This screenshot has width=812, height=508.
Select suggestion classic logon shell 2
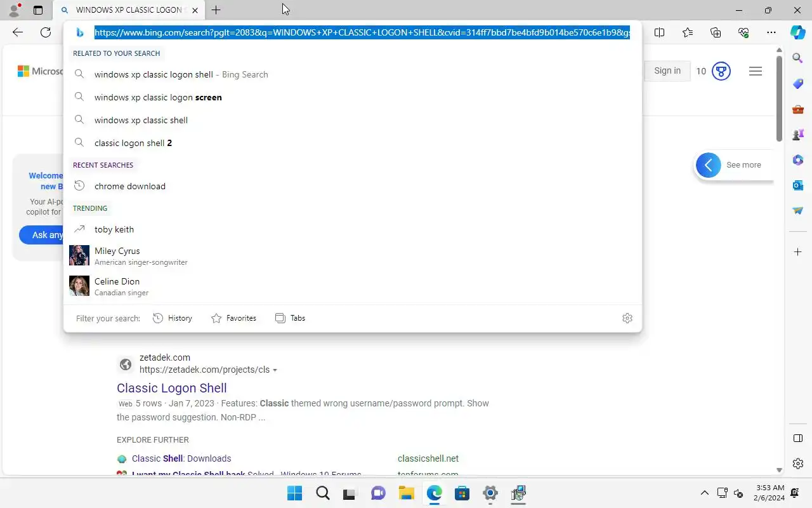352,143
